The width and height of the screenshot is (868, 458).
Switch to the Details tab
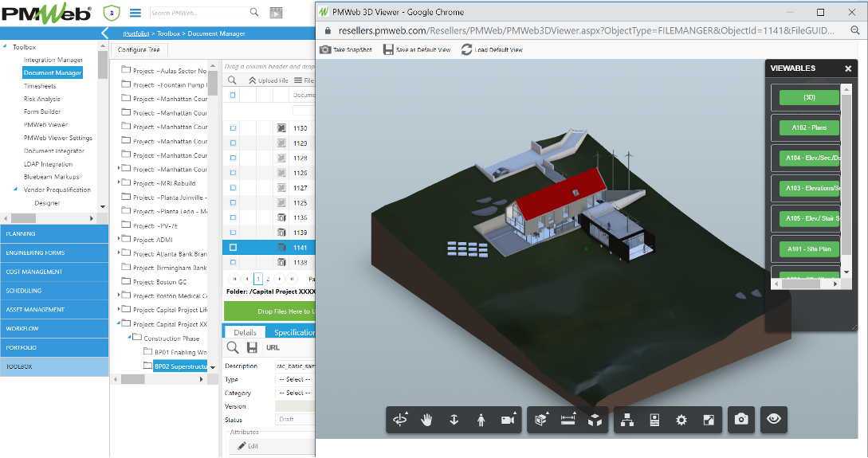(245, 332)
